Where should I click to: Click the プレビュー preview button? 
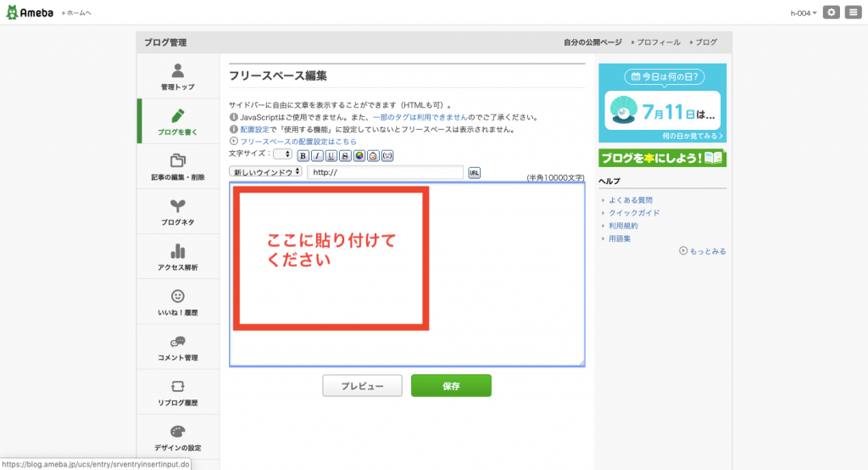pyautogui.click(x=362, y=386)
